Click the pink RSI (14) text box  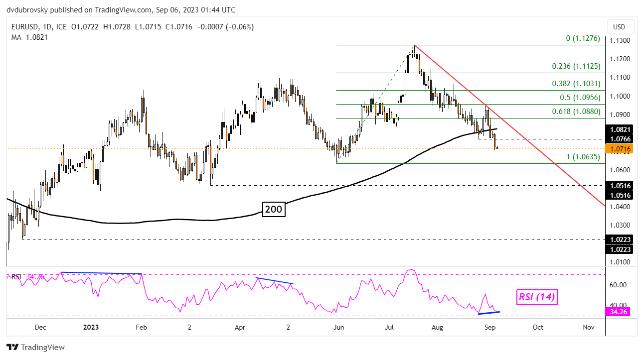[x=537, y=297]
